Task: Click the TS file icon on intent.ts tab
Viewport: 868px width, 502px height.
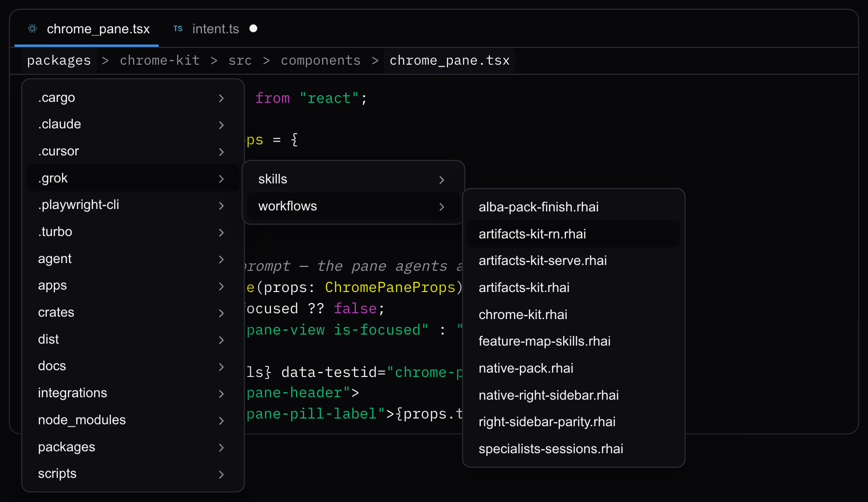Action: pyautogui.click(x=178, y=29)
